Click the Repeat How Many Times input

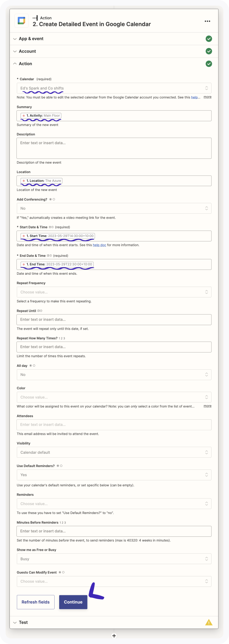tap(114, 347)
